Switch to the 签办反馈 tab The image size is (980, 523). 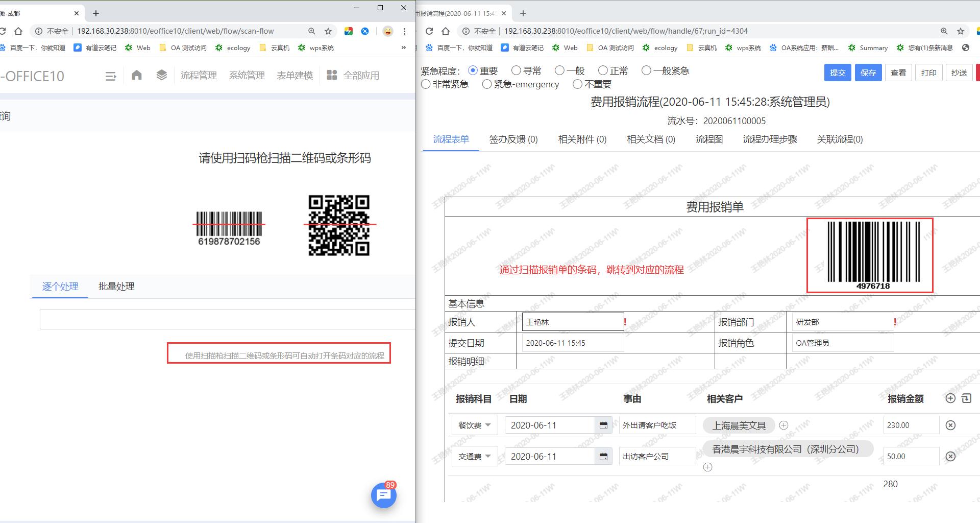coord(513,139)
